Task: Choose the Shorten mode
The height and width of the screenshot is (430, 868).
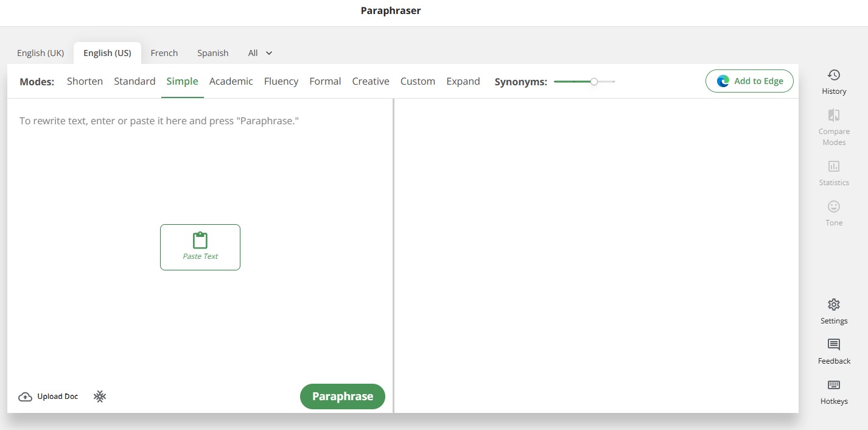Action: (x=85, y=81)
